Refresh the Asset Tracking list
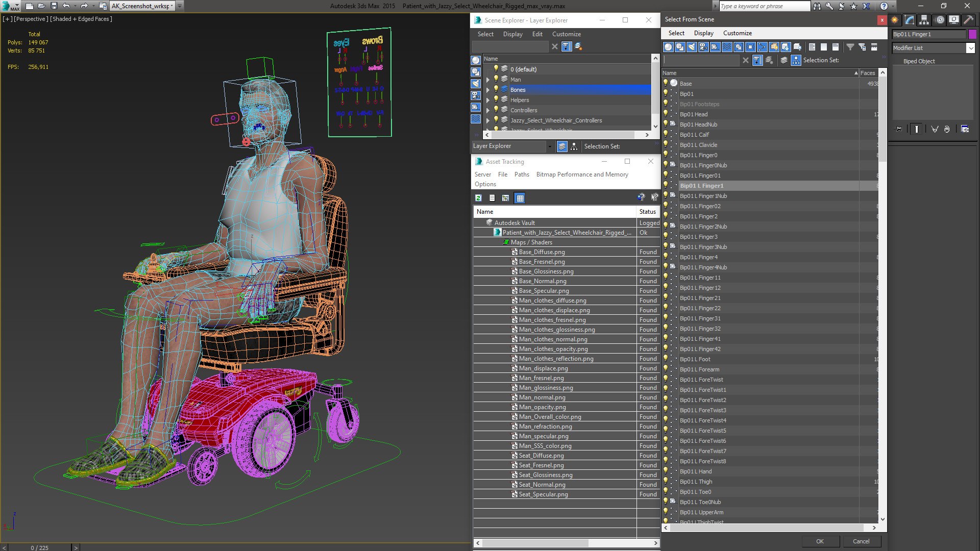 coord(478,198)
